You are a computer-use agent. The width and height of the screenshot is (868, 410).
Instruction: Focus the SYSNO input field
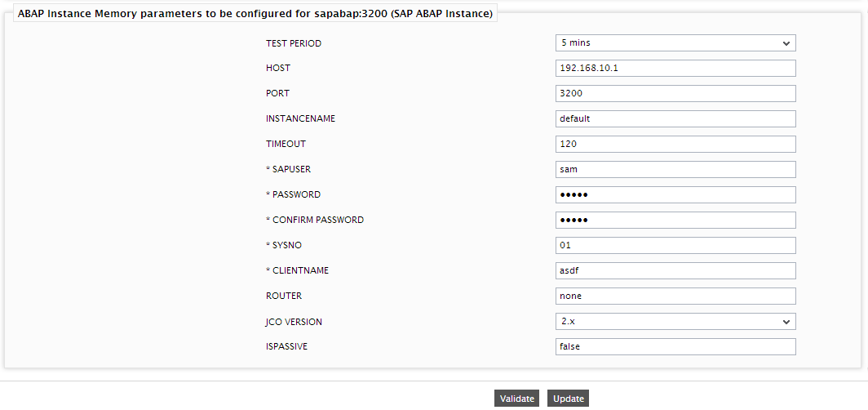coord(675,246)
